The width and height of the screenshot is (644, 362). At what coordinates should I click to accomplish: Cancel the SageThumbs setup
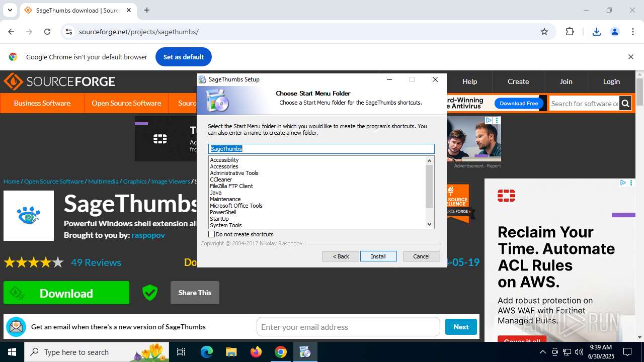pyautogui.click(x=422, y=256)
